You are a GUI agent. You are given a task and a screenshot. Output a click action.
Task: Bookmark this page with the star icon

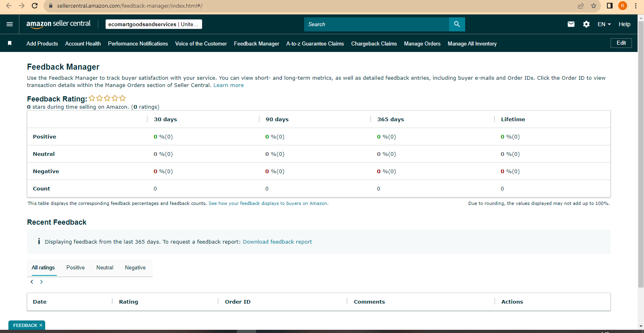(x=594, y=6)
